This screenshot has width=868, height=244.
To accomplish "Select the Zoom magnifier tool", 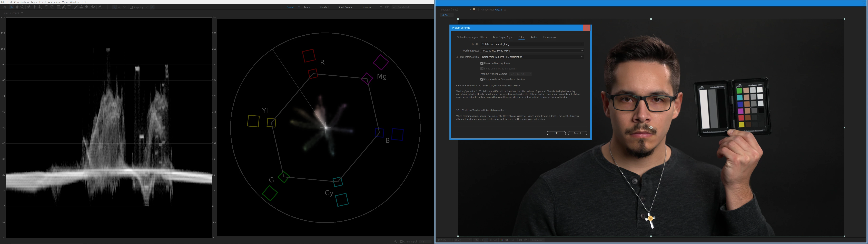I will click(x=22, y=7).
